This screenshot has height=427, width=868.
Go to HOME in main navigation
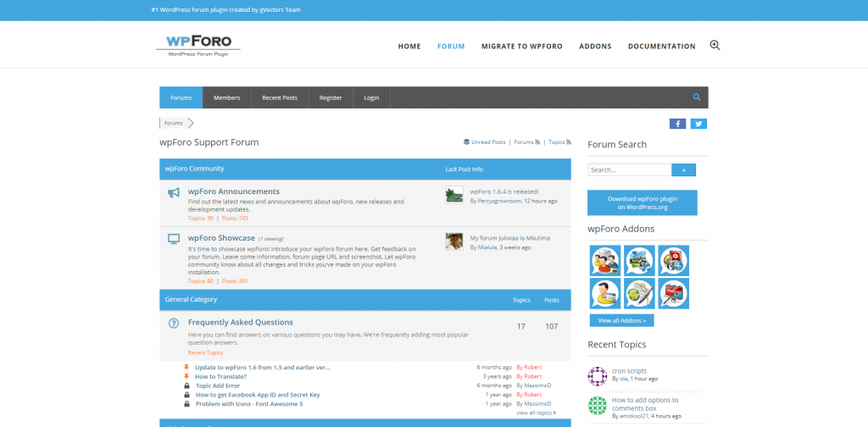pyautogui.click(x=409, y=47)
